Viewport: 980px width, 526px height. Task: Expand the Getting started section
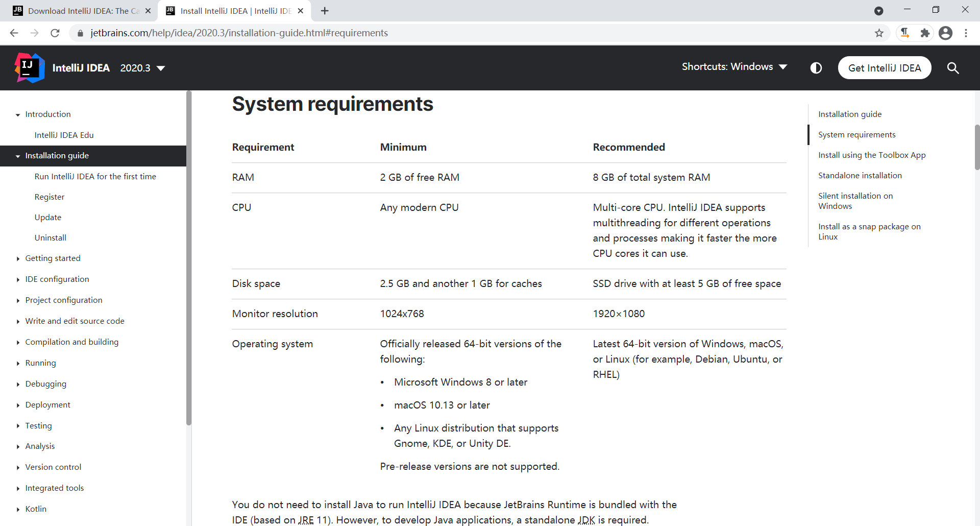coord(18,259)
